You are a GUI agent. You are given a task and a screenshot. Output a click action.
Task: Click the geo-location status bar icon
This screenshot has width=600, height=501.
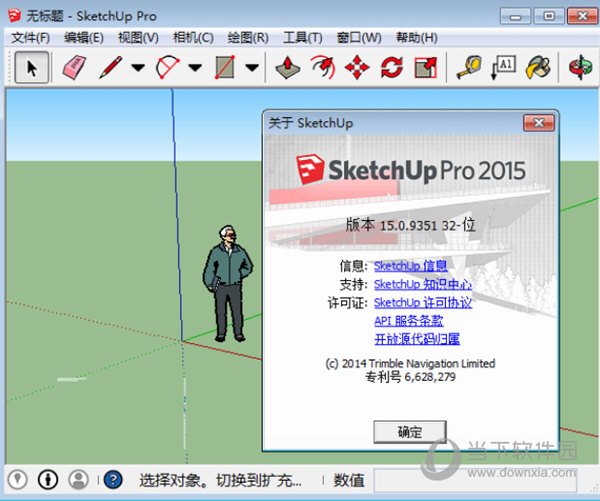(17, 479)
